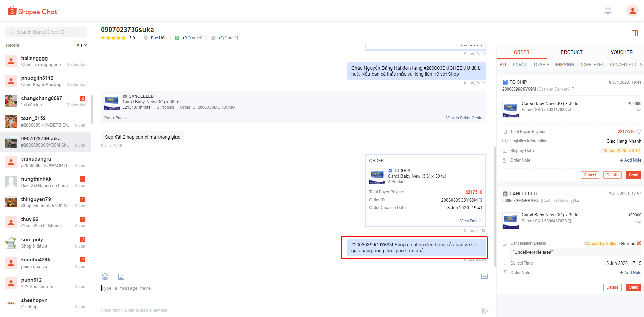Click message 'Sao đặt 2 hop can xi'

tap(142, 137)
